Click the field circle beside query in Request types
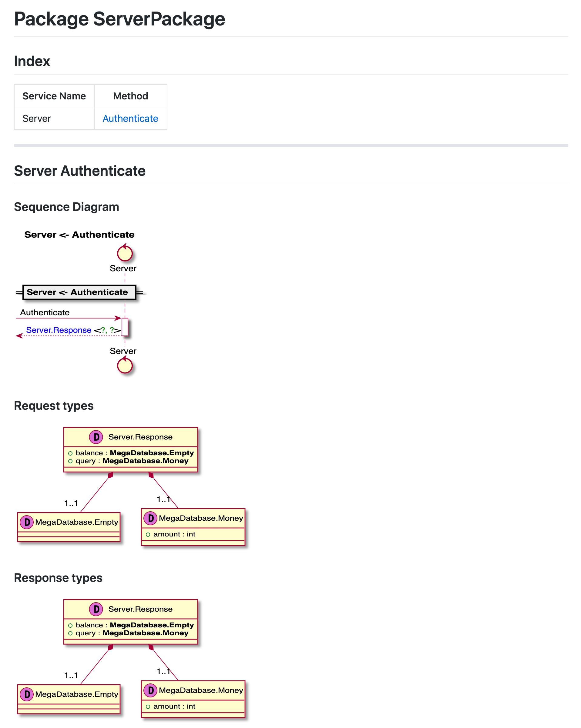 (x=70, y=461)
